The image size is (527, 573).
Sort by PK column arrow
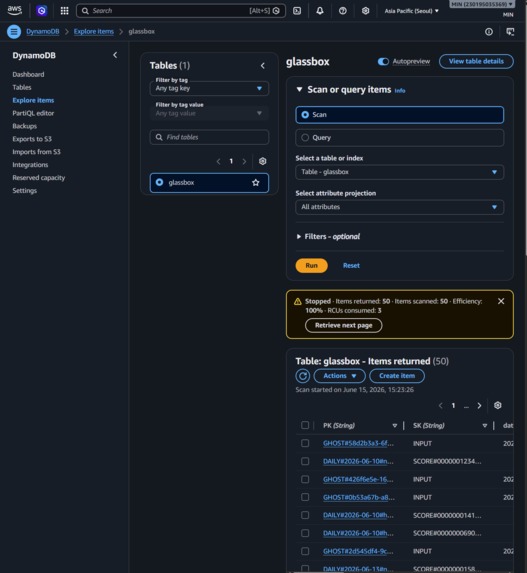point(395,426)
